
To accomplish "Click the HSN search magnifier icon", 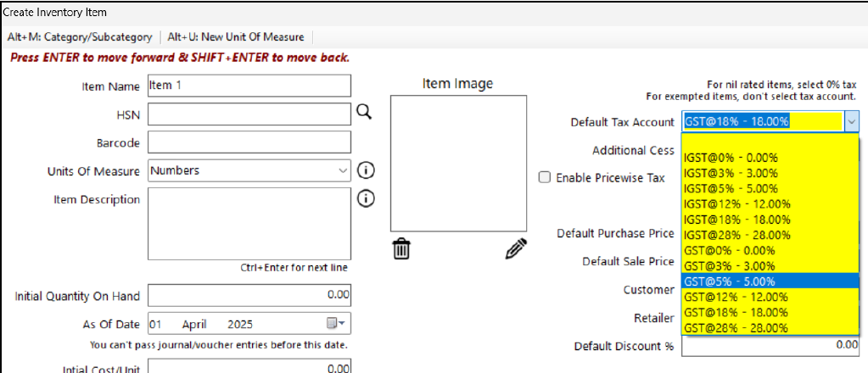I will coord(364,113).
